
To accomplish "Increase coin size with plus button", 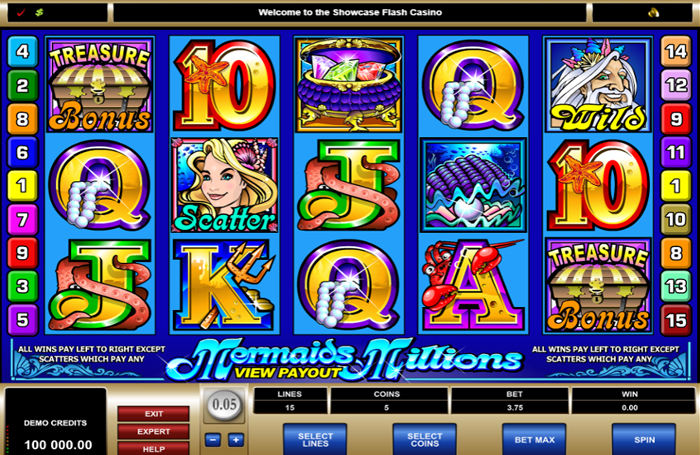I will coord(236,440).
